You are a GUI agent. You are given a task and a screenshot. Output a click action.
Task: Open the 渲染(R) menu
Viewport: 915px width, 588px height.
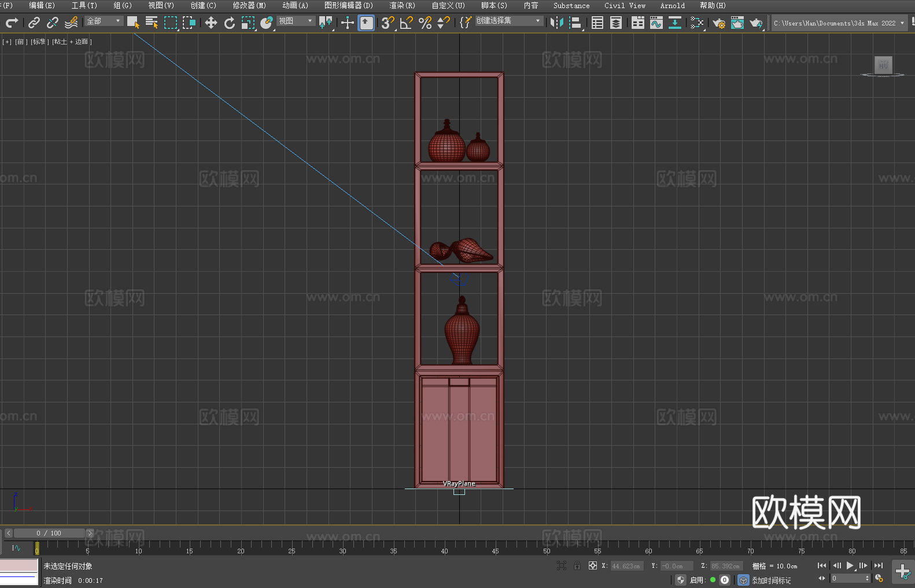402,5
